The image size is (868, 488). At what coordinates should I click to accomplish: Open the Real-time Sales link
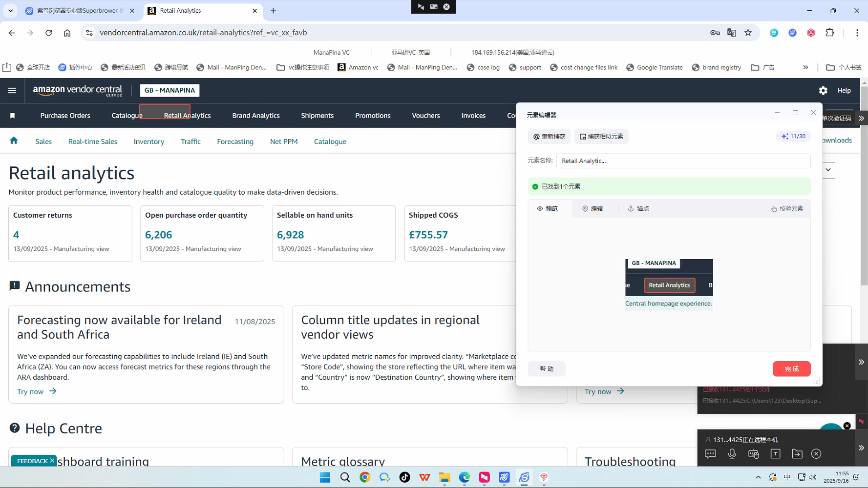[x=93, y=142]
